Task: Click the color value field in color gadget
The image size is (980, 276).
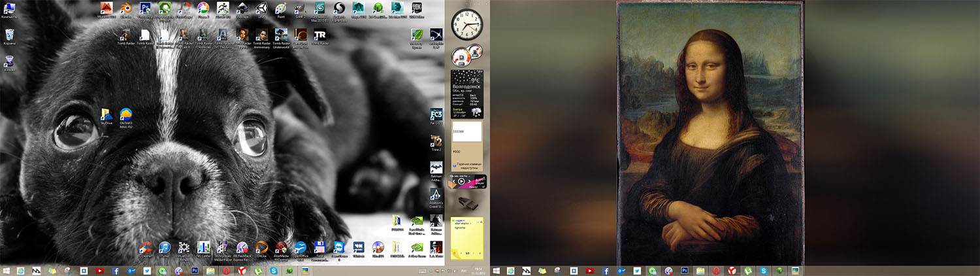Action: pyautogui.click(x=466, y=133)
